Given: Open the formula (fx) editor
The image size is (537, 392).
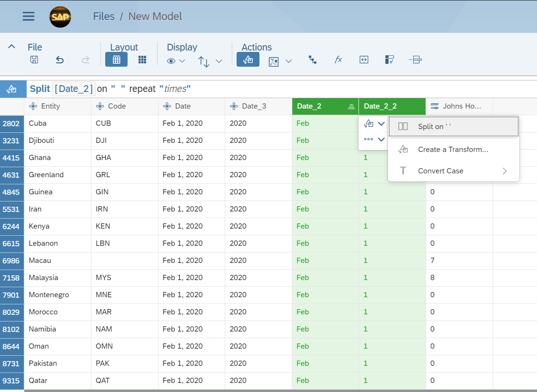Looking at the screenshot, I should pyautogui.click(x=338, y=60).
